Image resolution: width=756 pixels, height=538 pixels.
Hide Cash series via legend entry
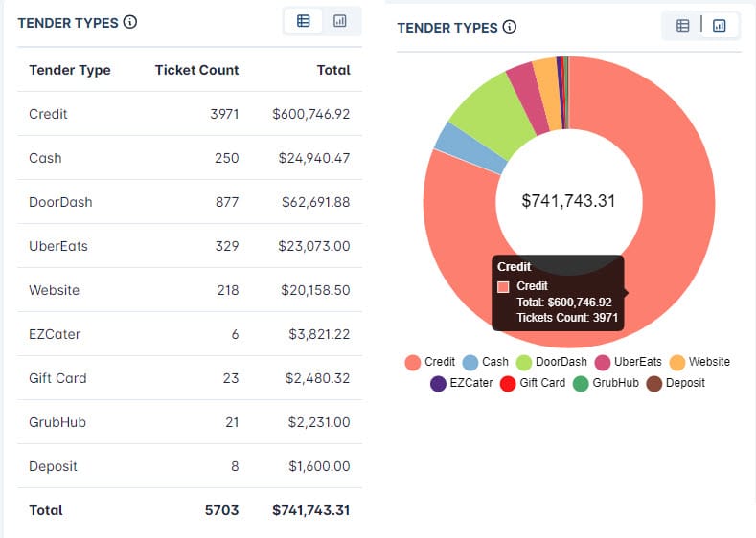tap(485, 362)
